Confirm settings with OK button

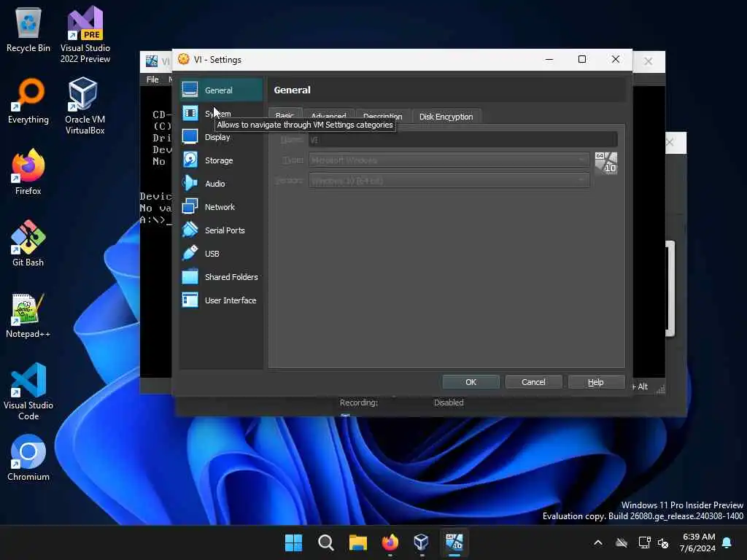tap(471, 382)
